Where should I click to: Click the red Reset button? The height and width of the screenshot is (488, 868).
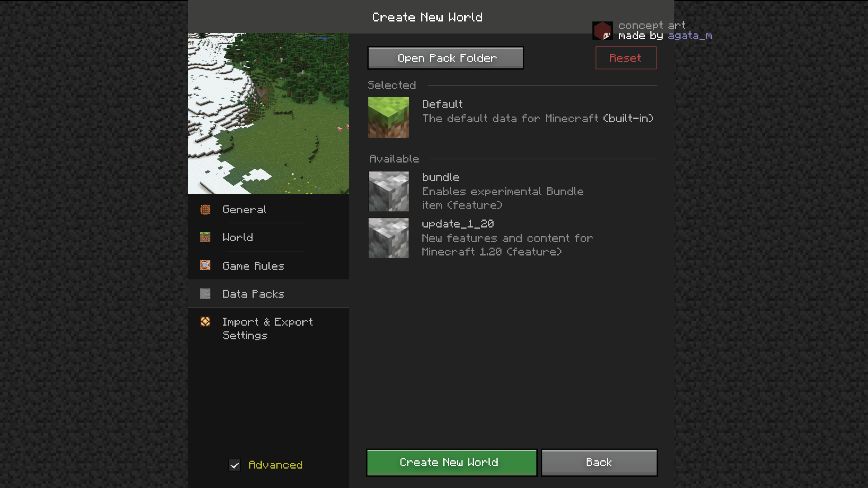[626, 58]
